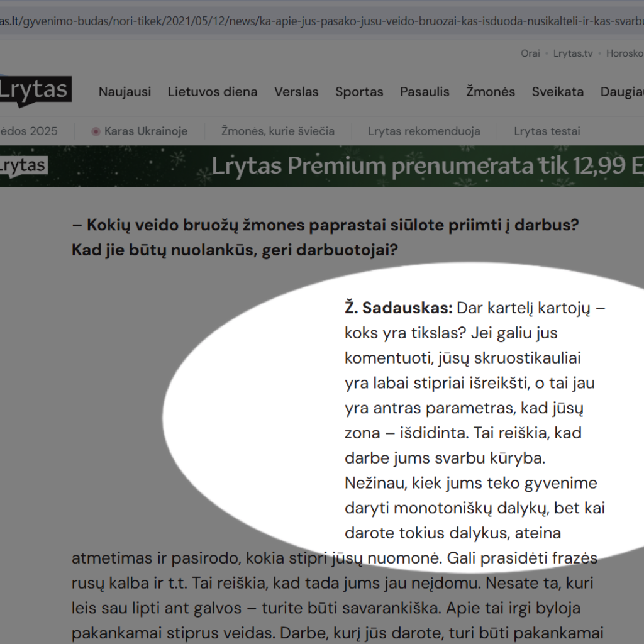Click the red dot icon beside Karas Ukrainoje
The height and width of the screenshot is (644, 644).
pos(96,131)
